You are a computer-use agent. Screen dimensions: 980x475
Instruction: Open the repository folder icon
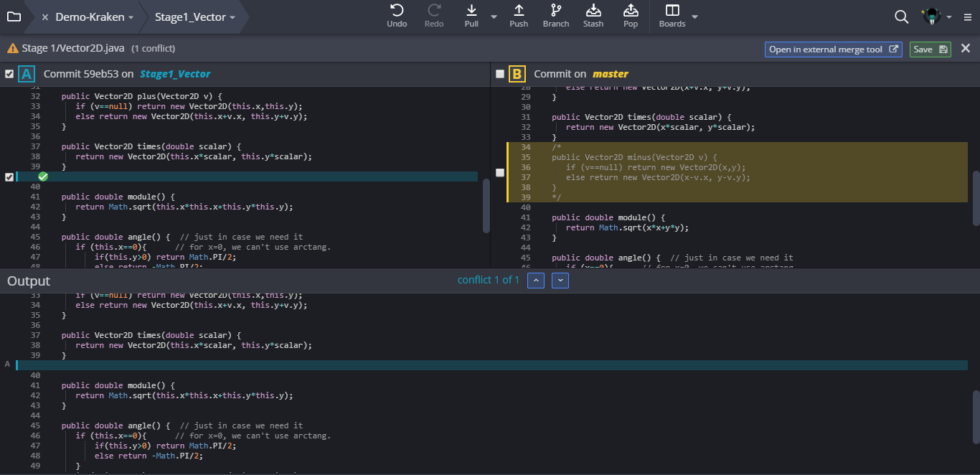[14, 17]
